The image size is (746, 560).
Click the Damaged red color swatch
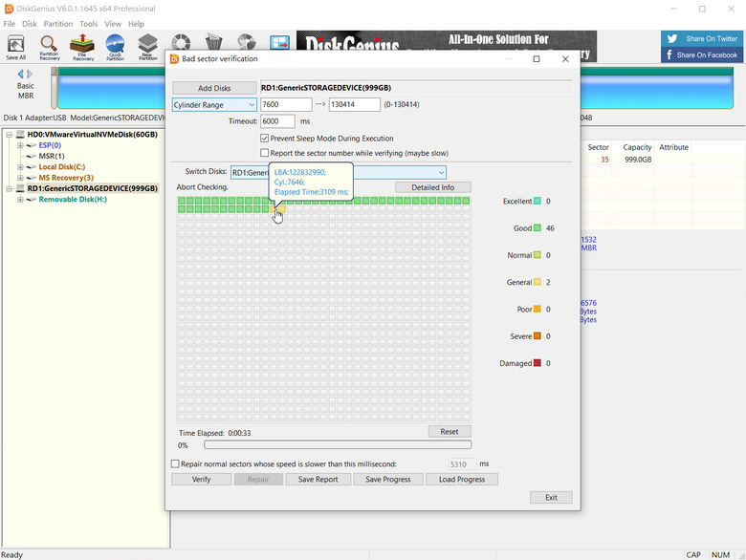pyautogui.click(x=538, y=363)
